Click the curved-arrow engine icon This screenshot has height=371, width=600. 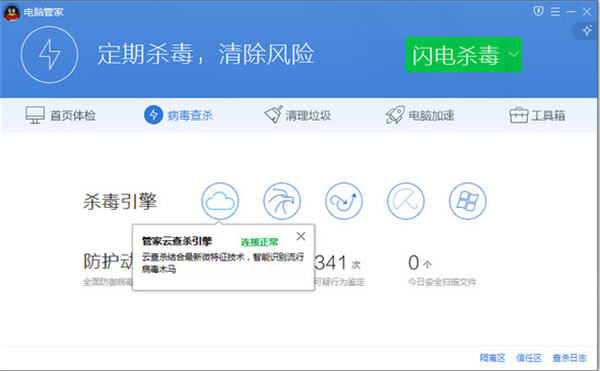point(344,201)
